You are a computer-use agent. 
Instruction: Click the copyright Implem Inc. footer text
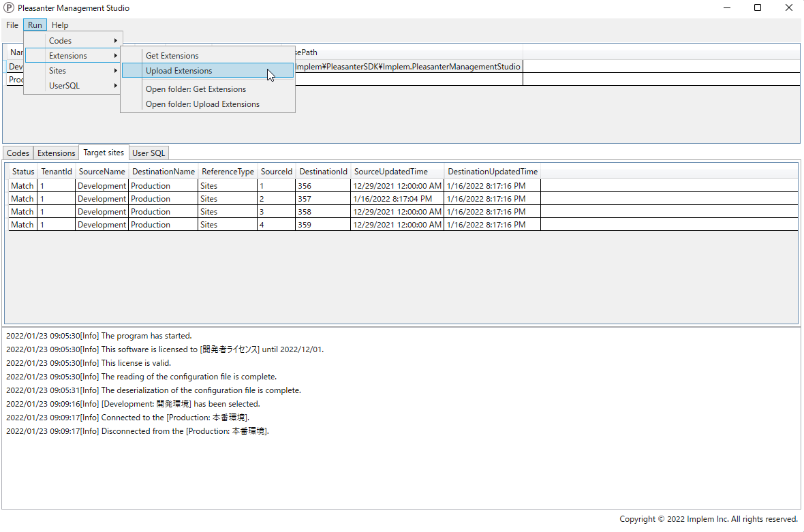[709, 518]
